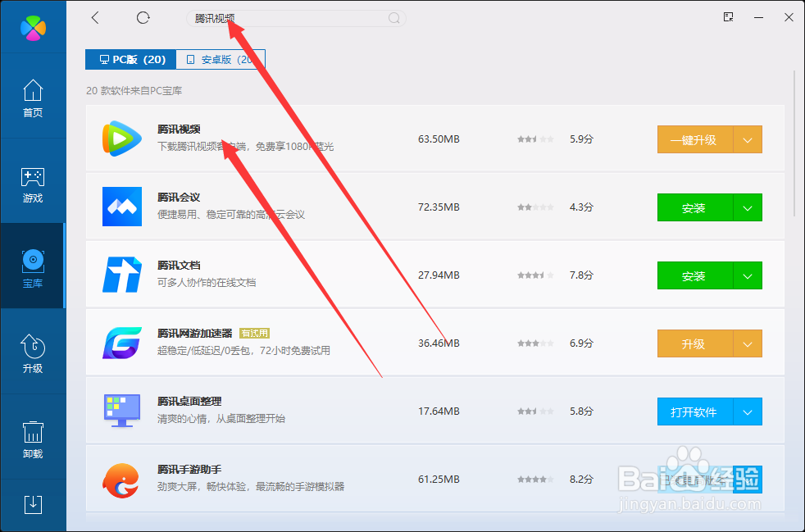Click the back arrow button
This screenshot has width=805, height=532.
95,18
